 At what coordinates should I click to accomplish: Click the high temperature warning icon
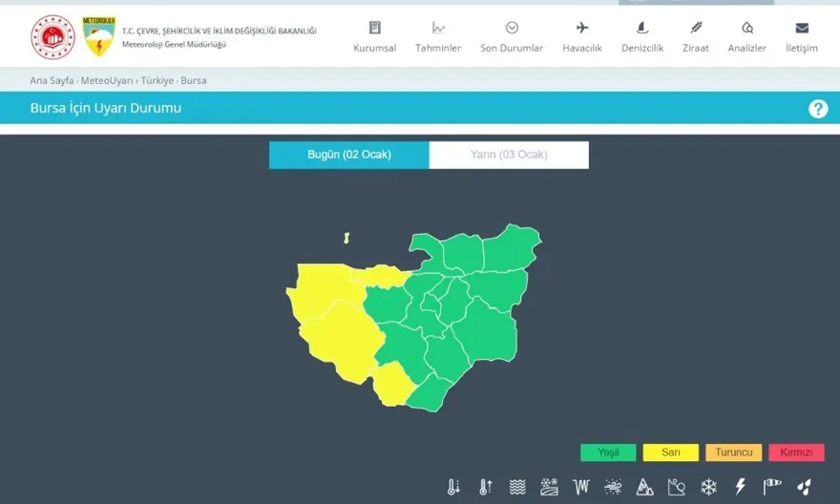pos(485,487)
